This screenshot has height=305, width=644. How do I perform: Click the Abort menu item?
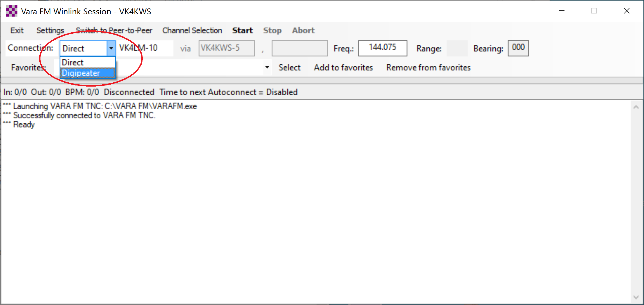[303, 30]
